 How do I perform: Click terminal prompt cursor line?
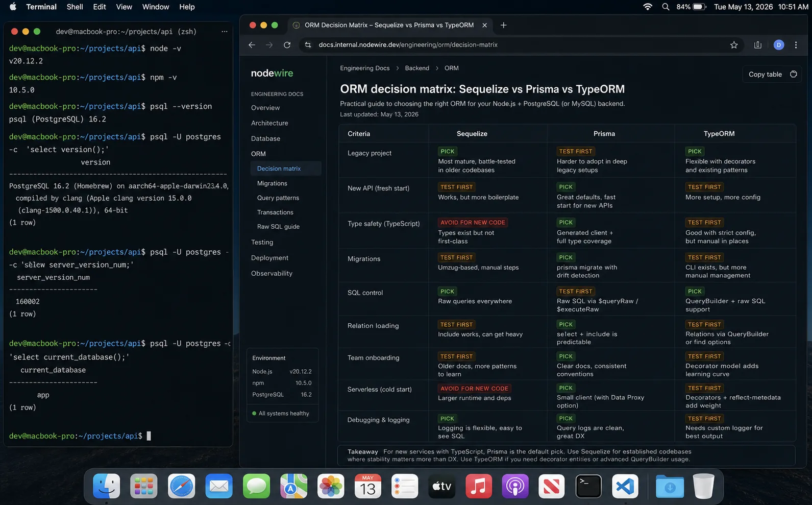(80, 436)
